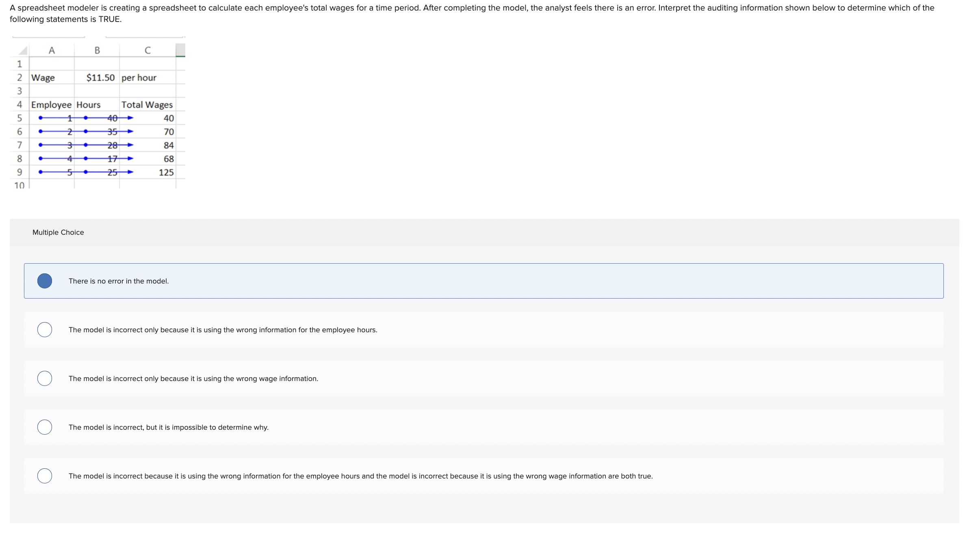Click column B header in spreadsheet
Image resolution: width=980 pixels, height=537 pixels.
[x=97, y=50]
